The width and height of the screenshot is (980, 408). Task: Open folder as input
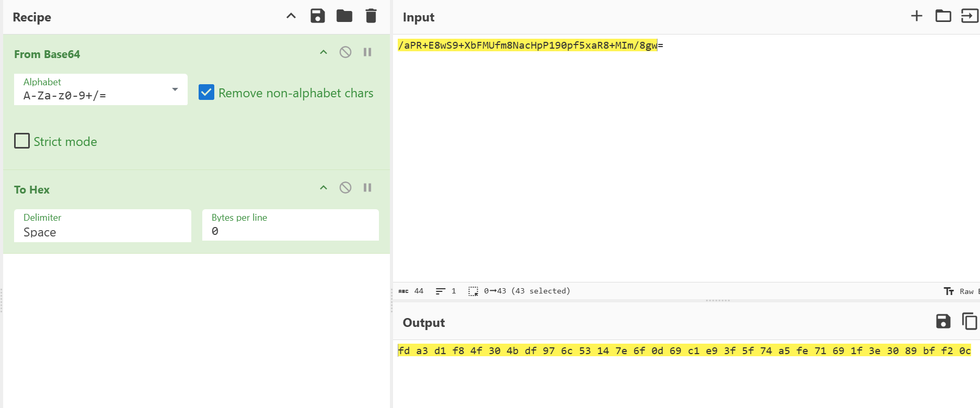pos(943,16)
